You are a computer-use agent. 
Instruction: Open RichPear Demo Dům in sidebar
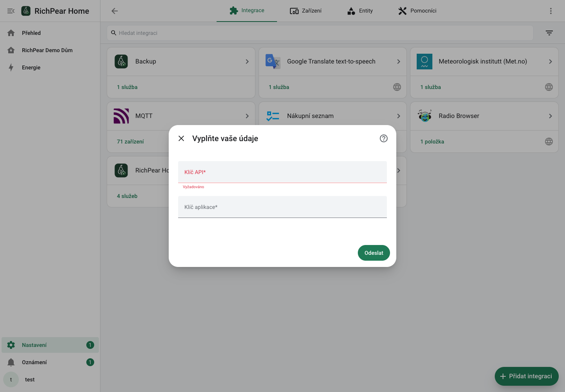click(50, 50)
